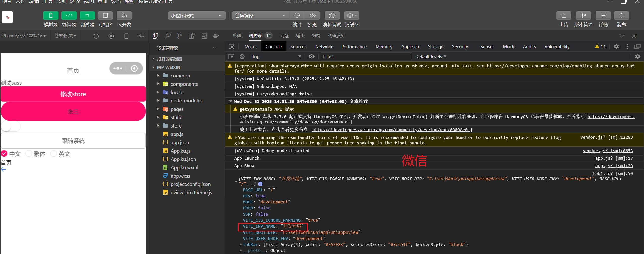Open the clear cache (清缓存) layers icon
This screenshot has height=254, width=644.
[x=352, y=16]
